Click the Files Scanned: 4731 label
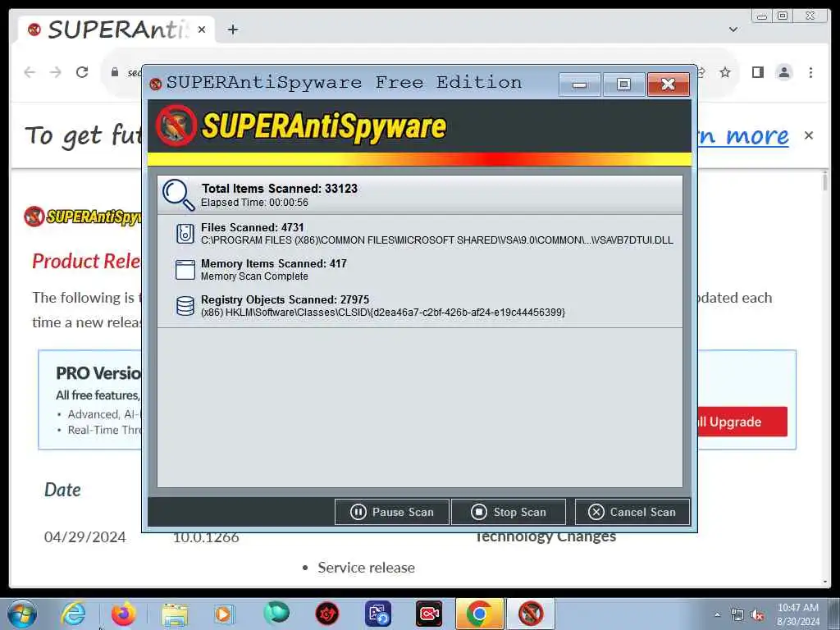The height and width of the screenshot is (630, 840). (x=253, y=228)
